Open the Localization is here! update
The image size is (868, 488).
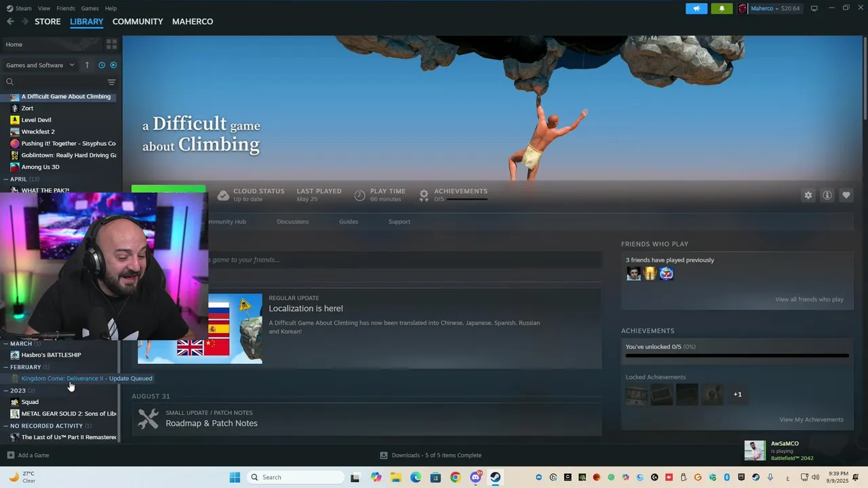tap(306, 308)
